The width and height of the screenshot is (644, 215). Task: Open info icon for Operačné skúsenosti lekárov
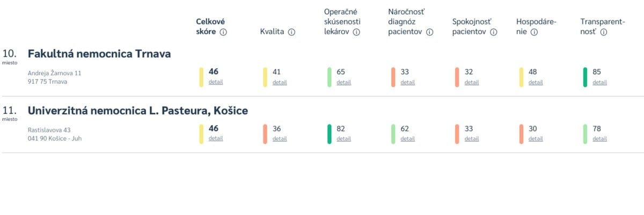(356, 32)
